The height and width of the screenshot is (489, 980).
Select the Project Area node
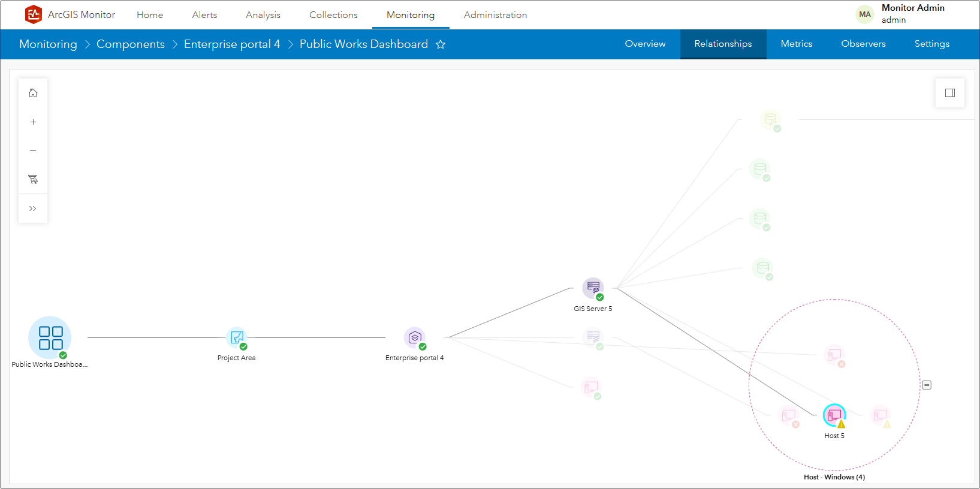[x=237, y=338]
